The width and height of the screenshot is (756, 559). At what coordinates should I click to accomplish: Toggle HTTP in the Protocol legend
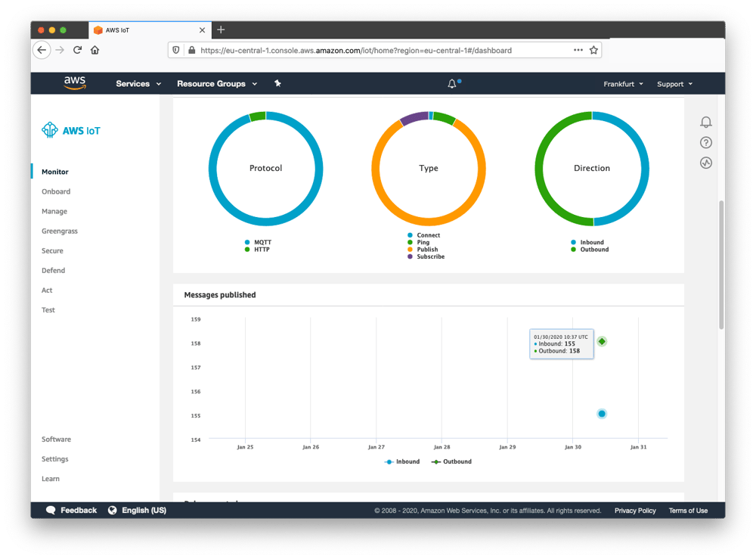click(258, 250)
